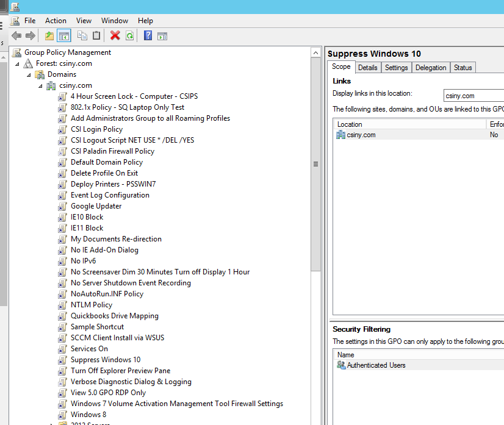Toggle Show/Hide Action Pane toolbar icon

tap(162, 36)
